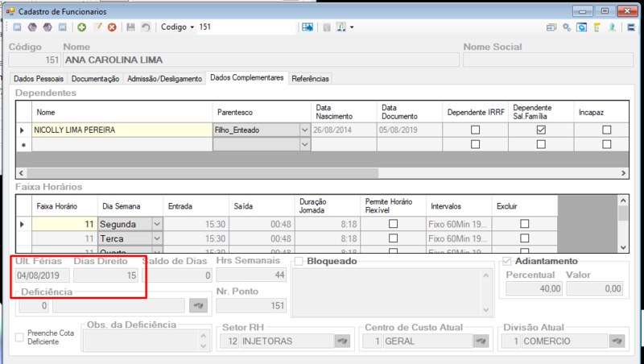The width and height of the screenshot is (644, 364).
Task: Select the NICOLLY LIMA PEREIRA name cell
Action: pyautogui.click(x=122, y=130)
